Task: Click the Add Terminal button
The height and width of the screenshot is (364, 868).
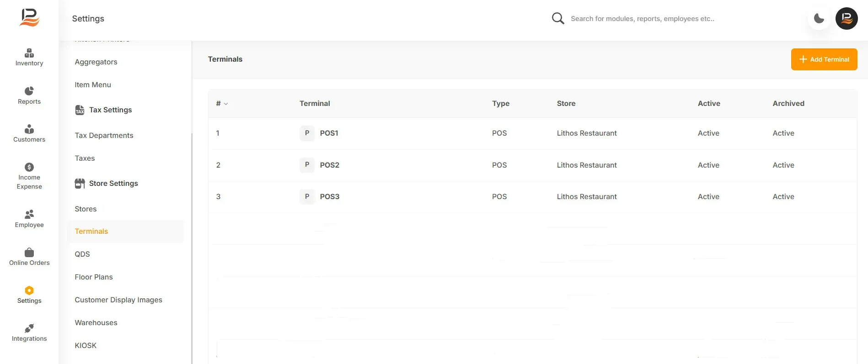Action: 824,59
